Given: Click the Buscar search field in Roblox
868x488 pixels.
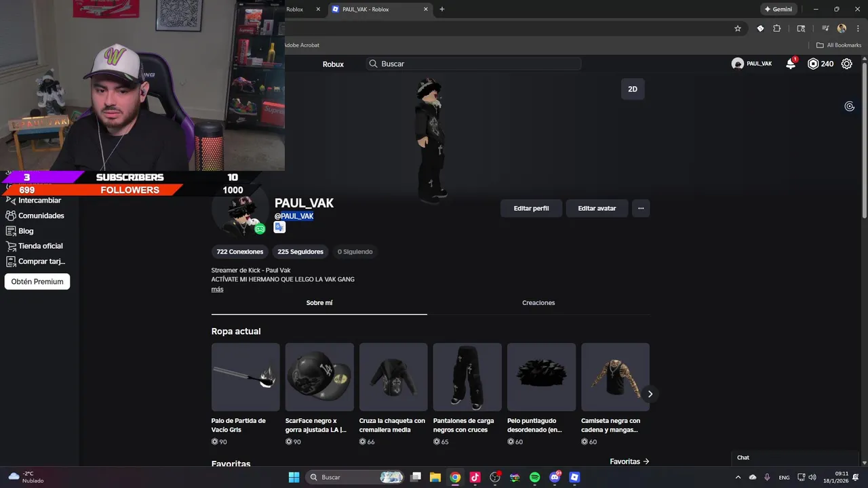Looking at the screenshot, I should click(473, 64).
